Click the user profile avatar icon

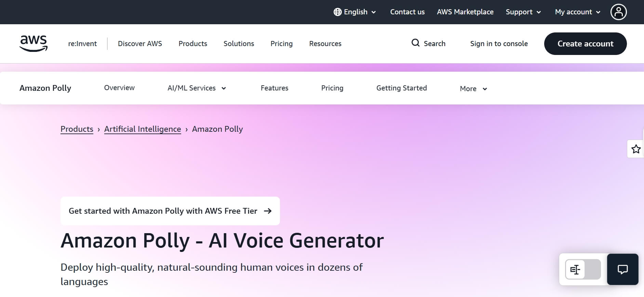tap(618, 12)
